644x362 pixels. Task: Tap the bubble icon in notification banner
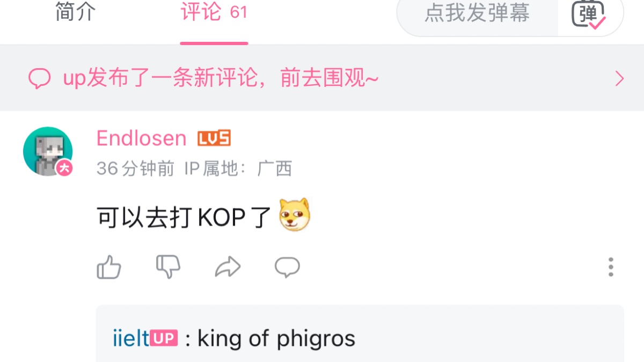pos(39,79)
